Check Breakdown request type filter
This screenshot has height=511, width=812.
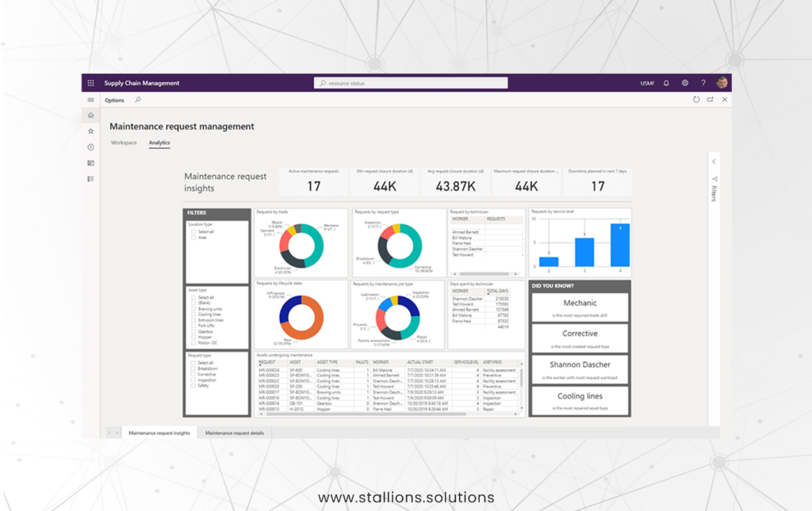pos(193,368)
